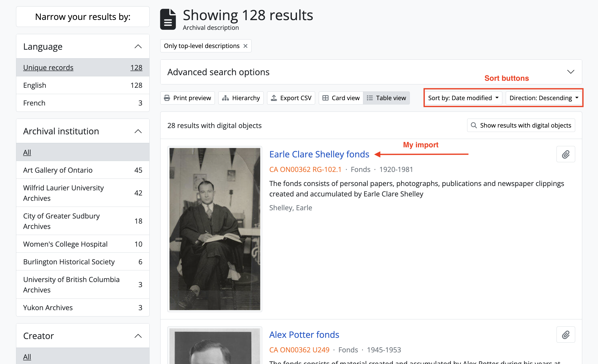Collapse the Archival institution facet
The height and width of the screenshot is (364, 598).
point(138,131)
